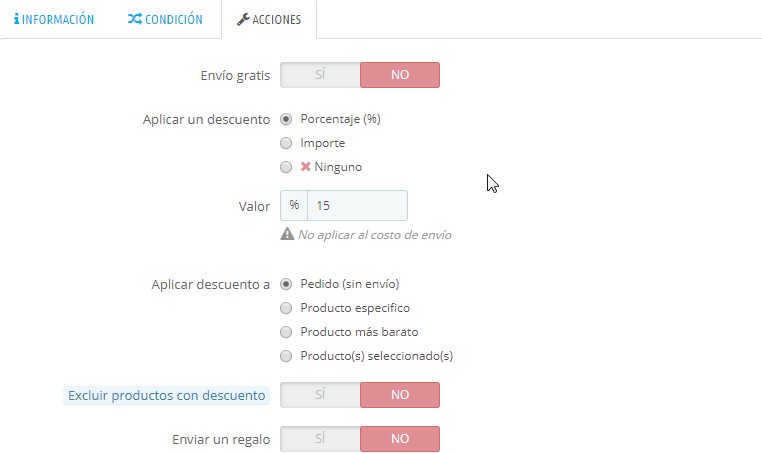Enable Envío gratis with SÍ

tap(320, 75)
